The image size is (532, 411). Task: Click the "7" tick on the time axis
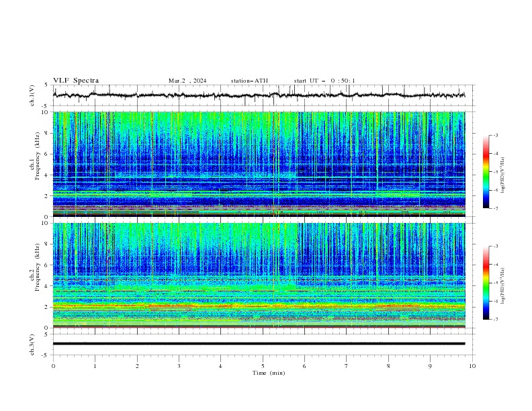[347, 366]
